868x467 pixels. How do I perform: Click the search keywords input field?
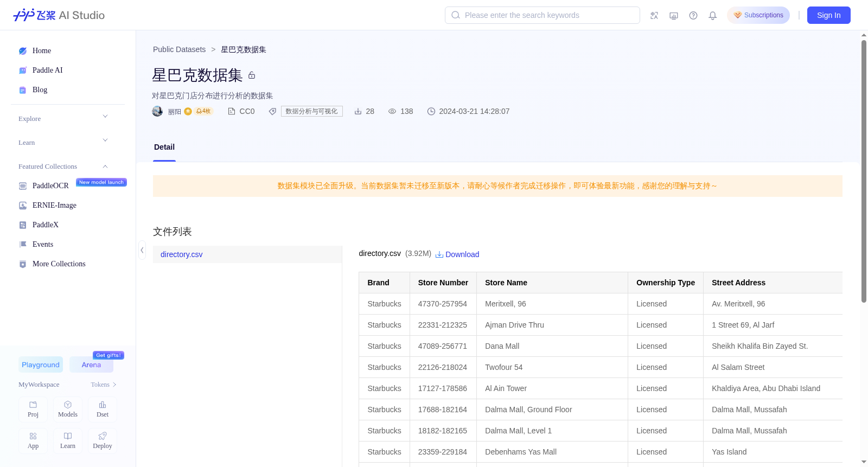coord(542,15)
